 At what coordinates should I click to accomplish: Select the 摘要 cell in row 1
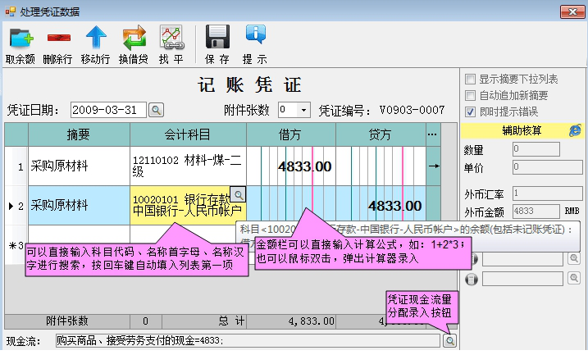tap(79, 166)
